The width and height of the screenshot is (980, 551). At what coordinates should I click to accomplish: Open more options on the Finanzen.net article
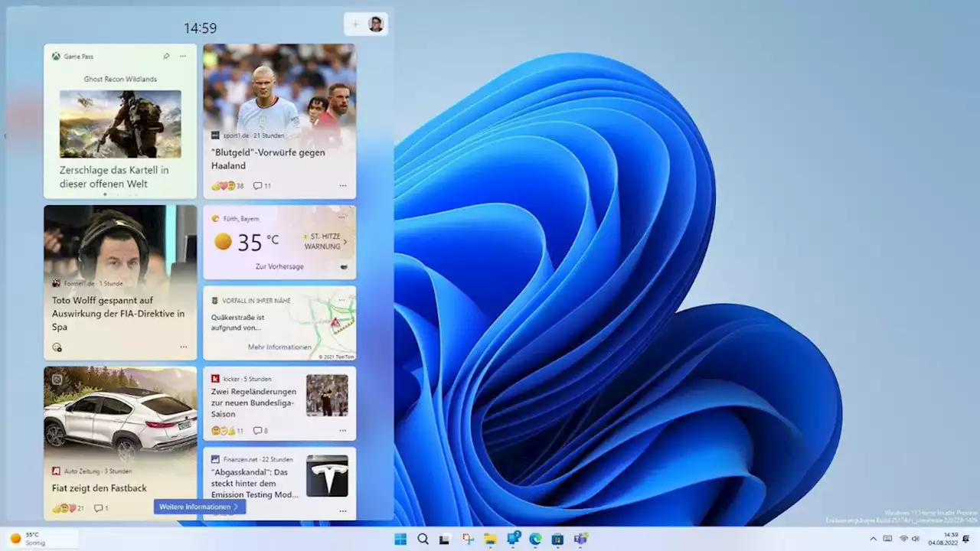pyautogui.click(x=343, y=510)
